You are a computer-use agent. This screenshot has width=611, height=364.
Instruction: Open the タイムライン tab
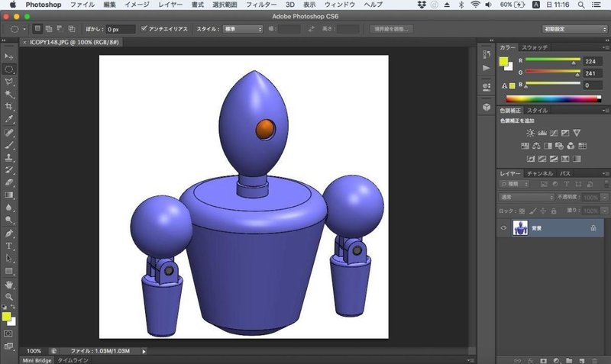(x=73, y=360)
